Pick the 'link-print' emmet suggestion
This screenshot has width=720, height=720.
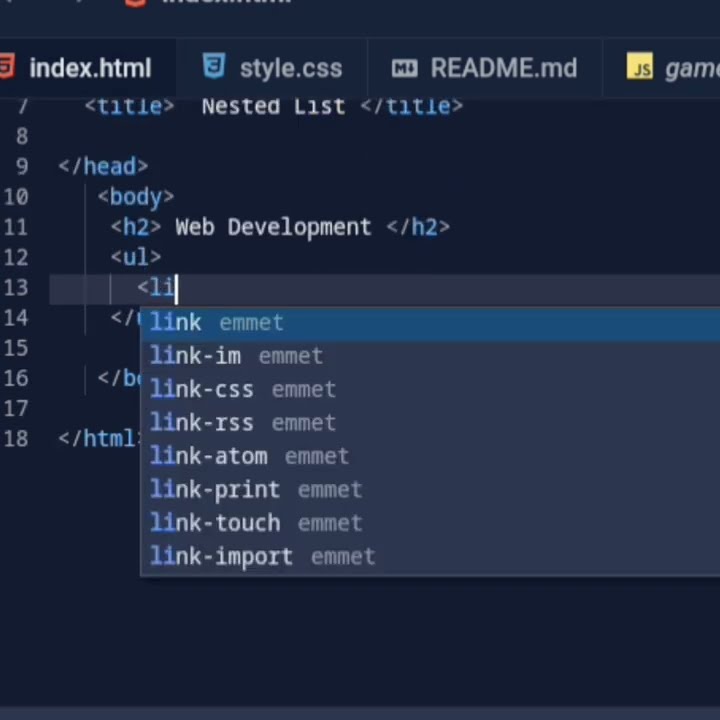[430, 490]
